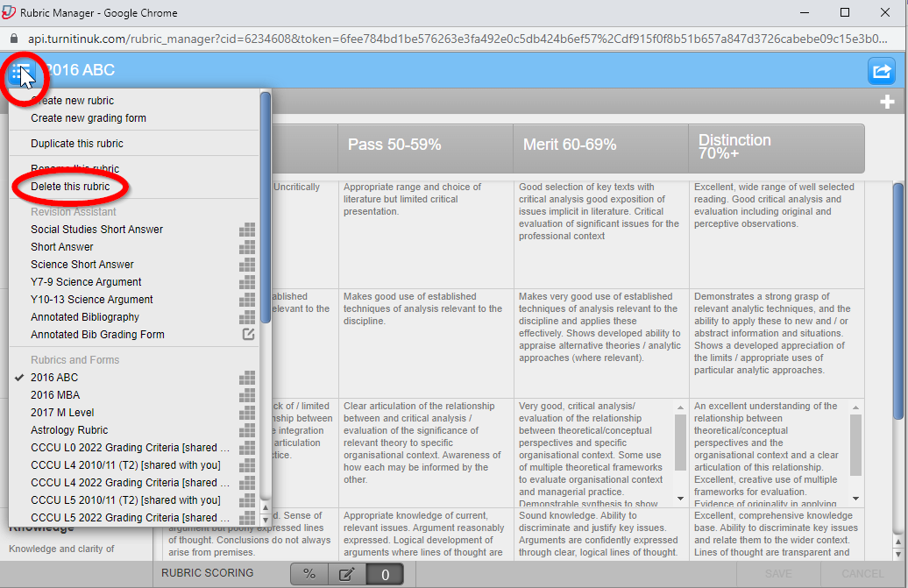Screen dimensions: 908x588
Task: Edit Pass cell about appropriate range of literature
Action: 426,234
